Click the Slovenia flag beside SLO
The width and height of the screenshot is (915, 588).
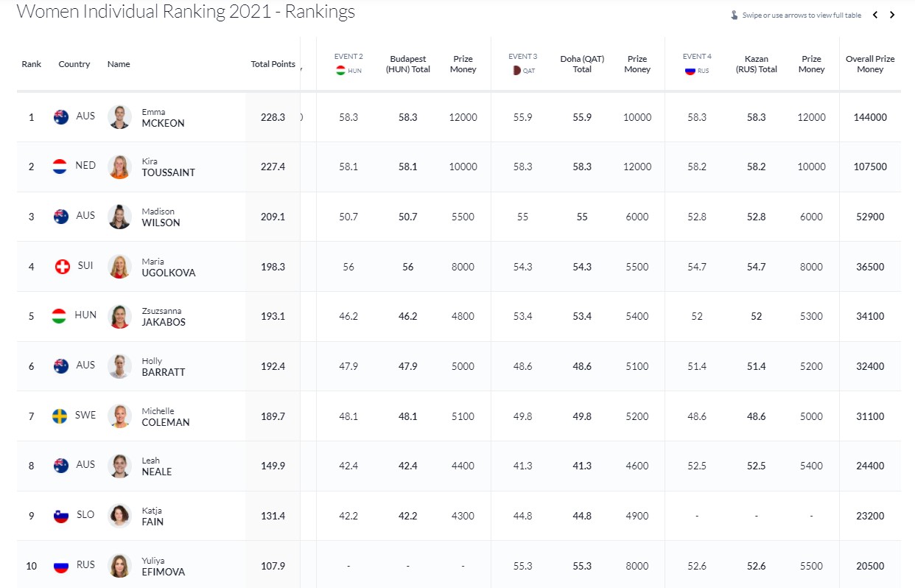(x=61, y=515)
